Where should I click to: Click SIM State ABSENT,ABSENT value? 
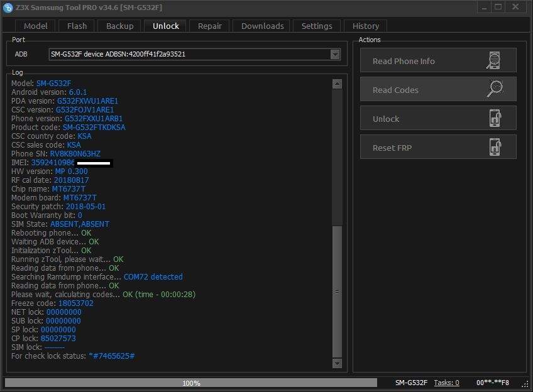(x=80, y=224)
